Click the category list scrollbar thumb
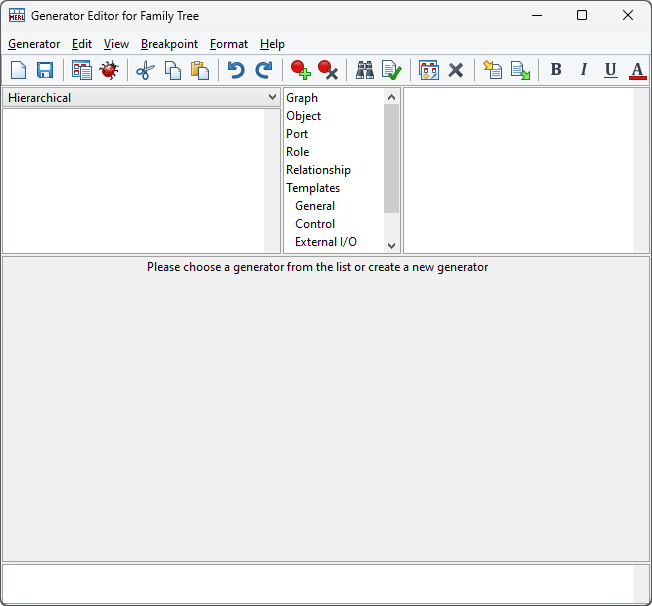Screen dimensions: 652x606 (391, 158)
